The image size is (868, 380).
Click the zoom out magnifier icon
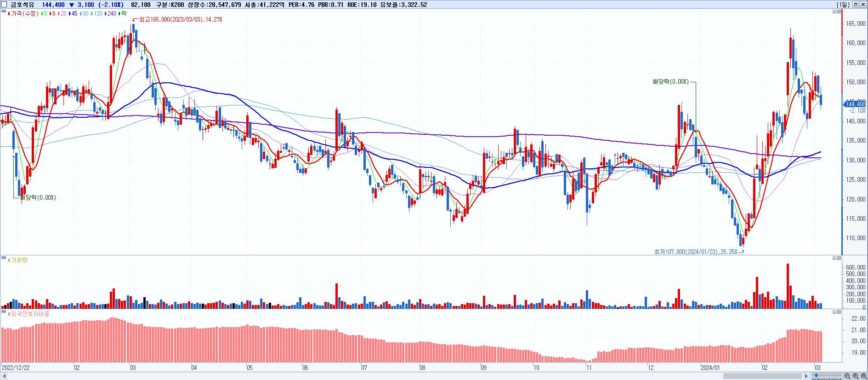tap(847, 376)
